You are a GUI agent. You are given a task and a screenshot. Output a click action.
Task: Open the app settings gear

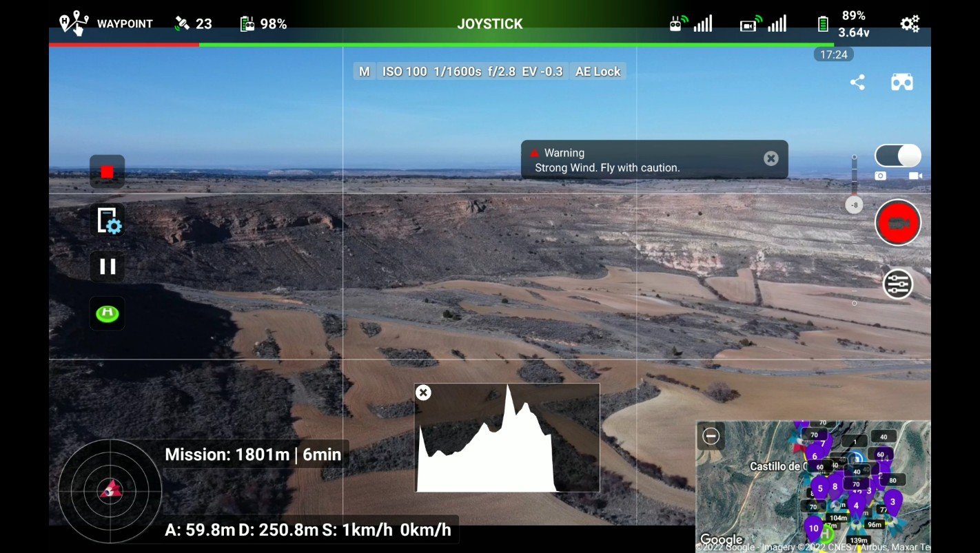[x=910, y=23]
